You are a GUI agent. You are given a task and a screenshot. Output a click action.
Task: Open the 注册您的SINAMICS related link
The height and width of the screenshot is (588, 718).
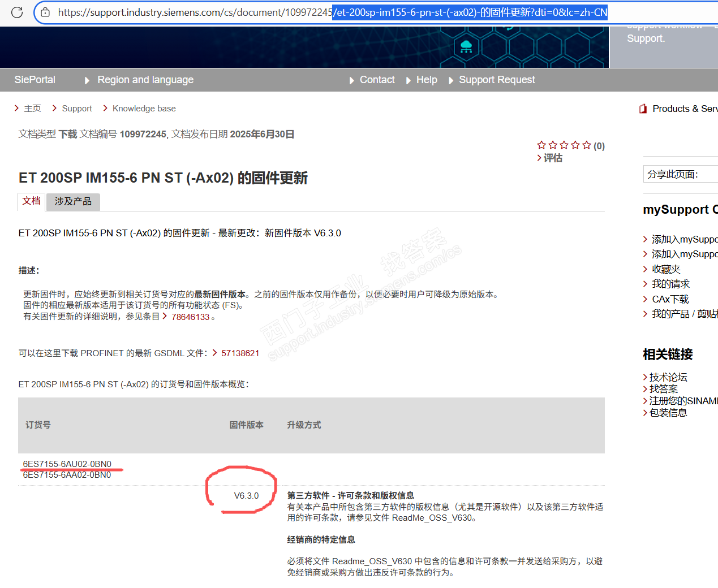point(683,401)
